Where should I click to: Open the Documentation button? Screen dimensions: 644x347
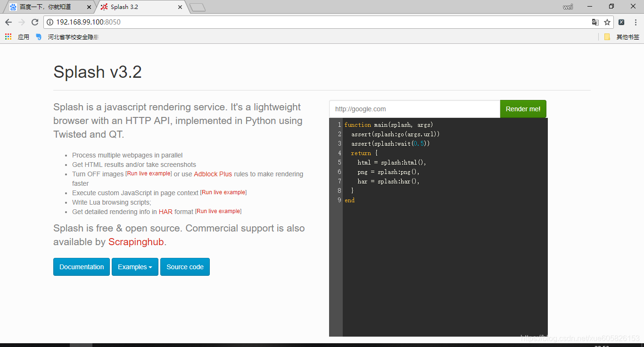[82, 267]
